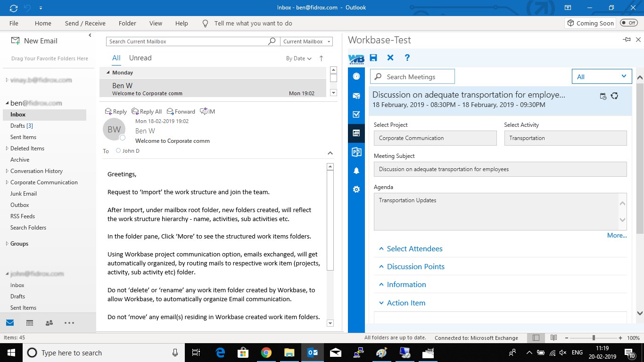The width and height of the screenshot is (644, 362).
Task: Open Microsoft Edge from the taskbar
Action: coord(220,353)
